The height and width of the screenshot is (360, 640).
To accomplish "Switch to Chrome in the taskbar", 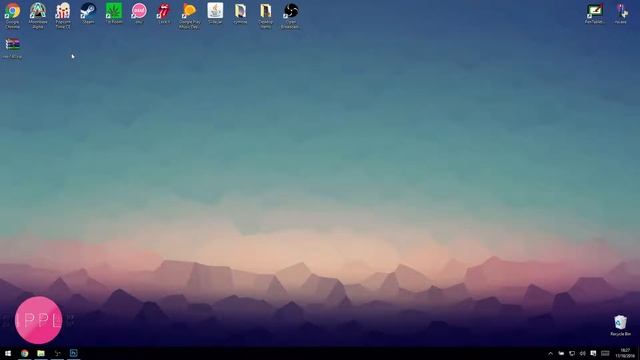I will (x=24, y=353).
